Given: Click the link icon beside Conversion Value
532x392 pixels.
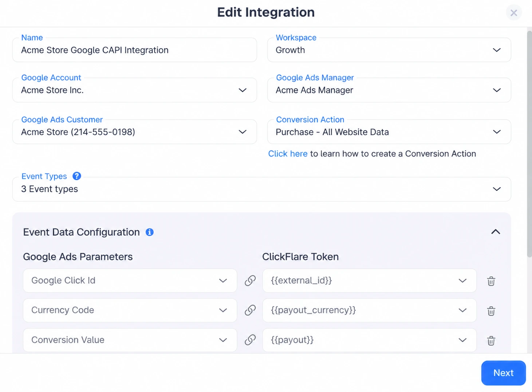Looking at the screenshot, I should click(x=250, y=340).
